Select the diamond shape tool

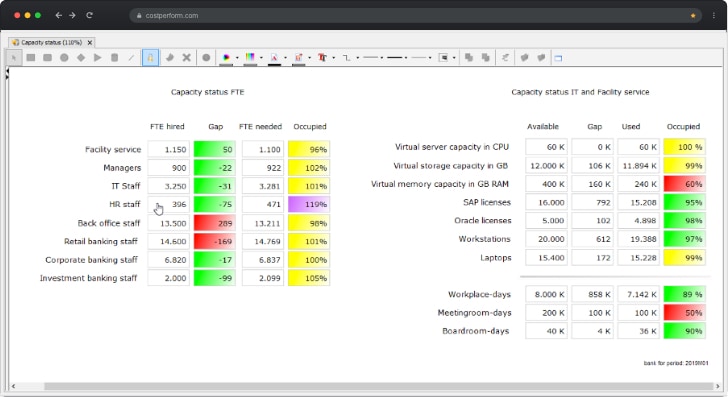point(81,58)
